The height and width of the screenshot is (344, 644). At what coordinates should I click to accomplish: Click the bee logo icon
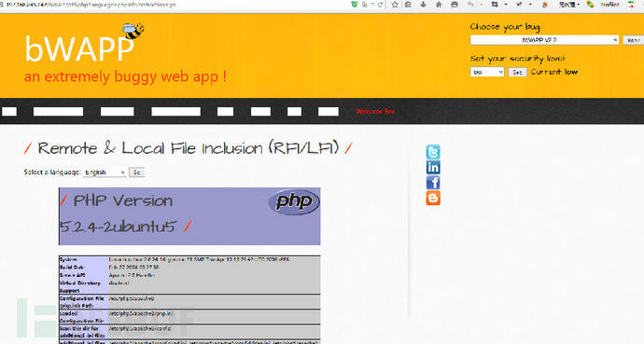(x=133, y=31)
